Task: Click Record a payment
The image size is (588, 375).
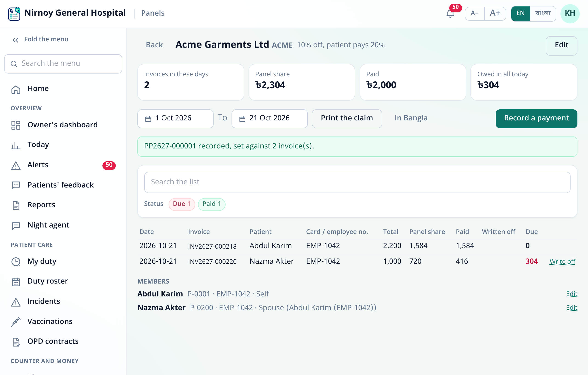Action: (536, 119)
